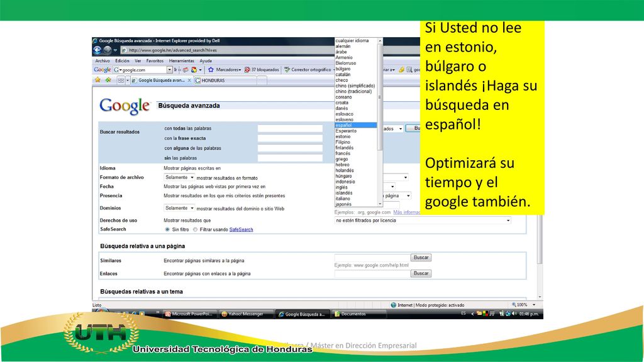This screenshot has height=362, width=644.
Task: Switch to the Google Búsqueda avanzada tab
Action: pyautogui.click(x=161, y=80)
